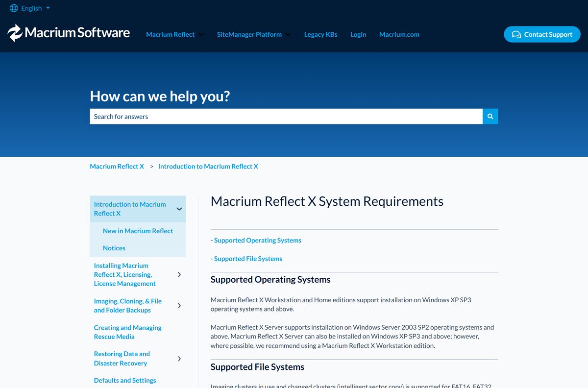This screenshot has height=388, width=588.
Task: Open the Macrium Reflect nav menu
Action: pos(170,34)
